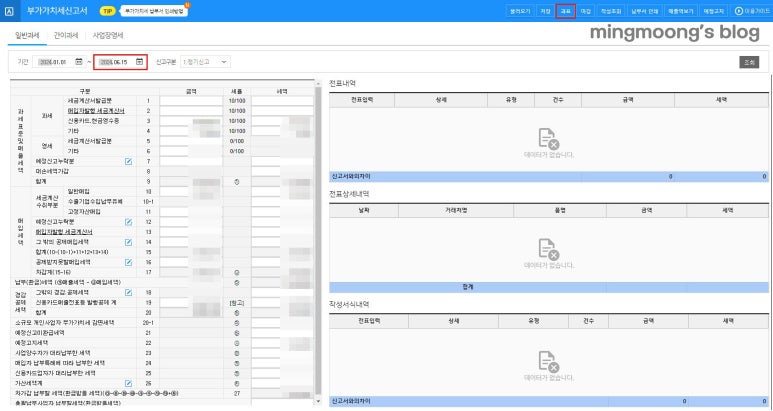
Task: Click the 작성조회 toolbar button
Action: (611, 11)
